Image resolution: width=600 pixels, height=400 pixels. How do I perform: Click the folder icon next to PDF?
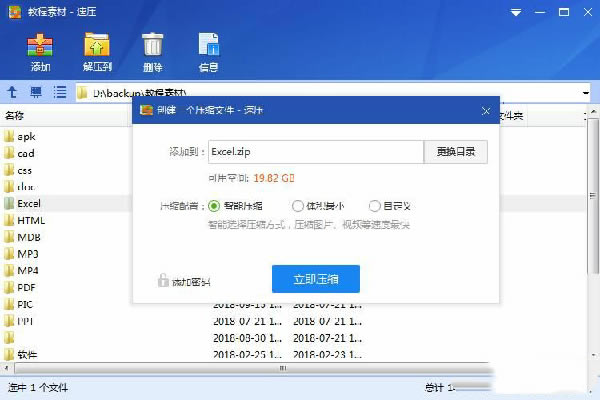click(x=9, y=287)
